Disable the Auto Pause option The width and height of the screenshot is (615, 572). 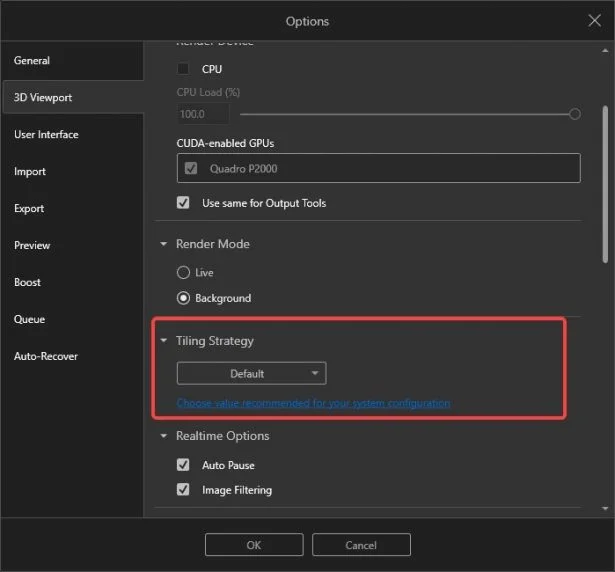(183, 465)
